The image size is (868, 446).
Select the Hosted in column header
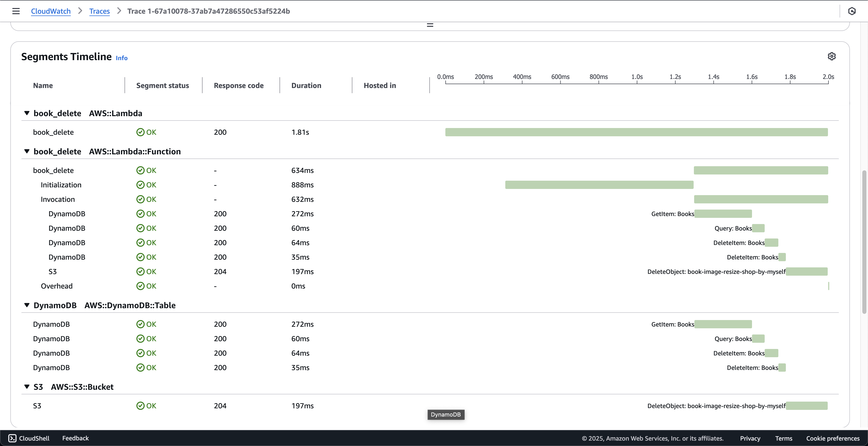pos(380,85)
